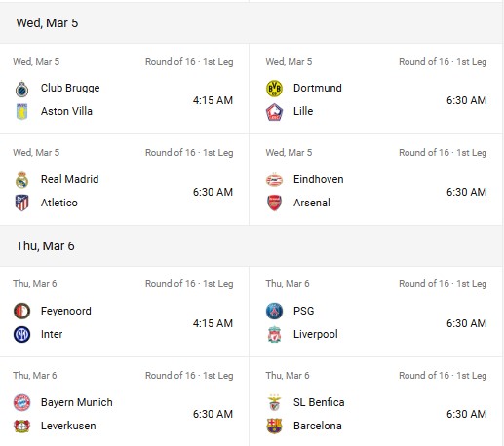Click the Lille club crest
The image size is (504, 446).
click(274, 112)
